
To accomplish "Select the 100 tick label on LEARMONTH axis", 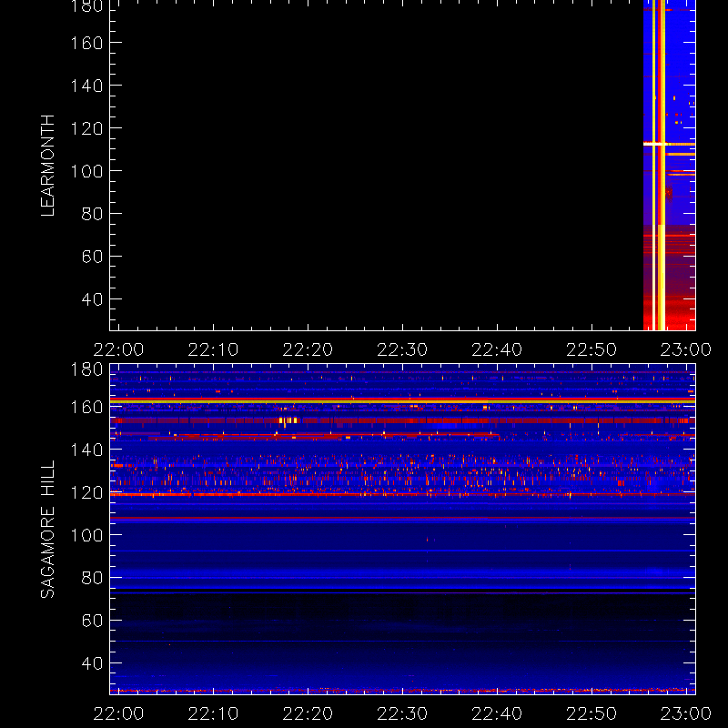I will [86, 171].
